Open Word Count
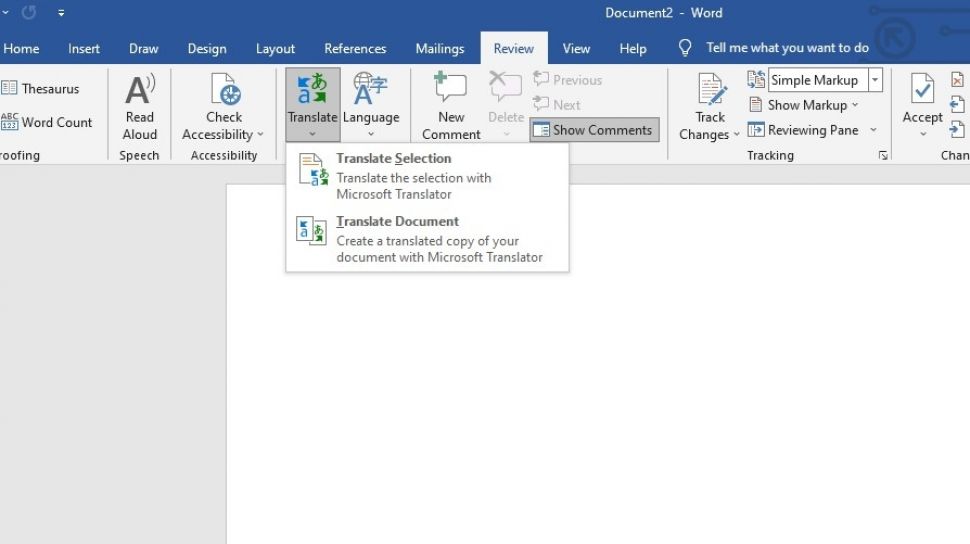The width and height of the screenshot is (970, 544). [x=46, y=122]
